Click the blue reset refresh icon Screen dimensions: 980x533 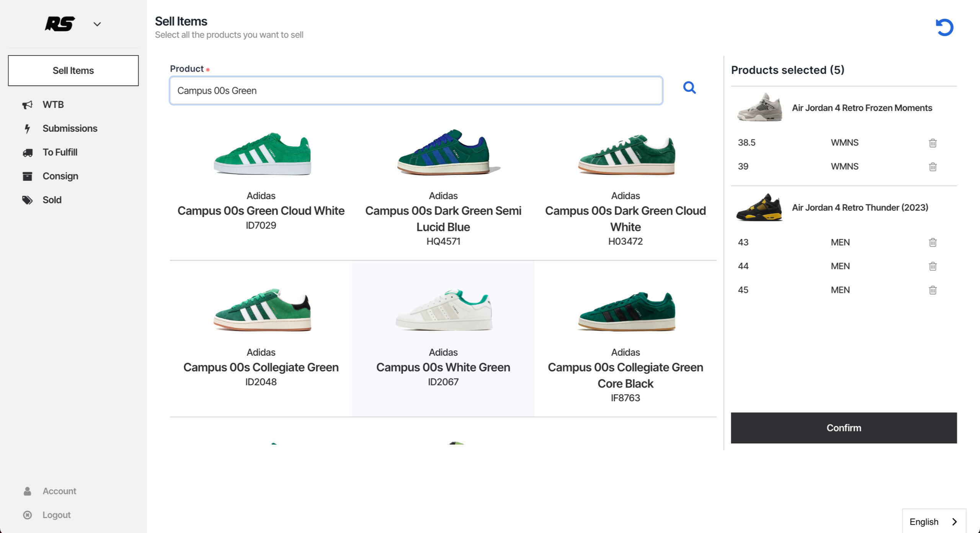[x=944, y=28]
